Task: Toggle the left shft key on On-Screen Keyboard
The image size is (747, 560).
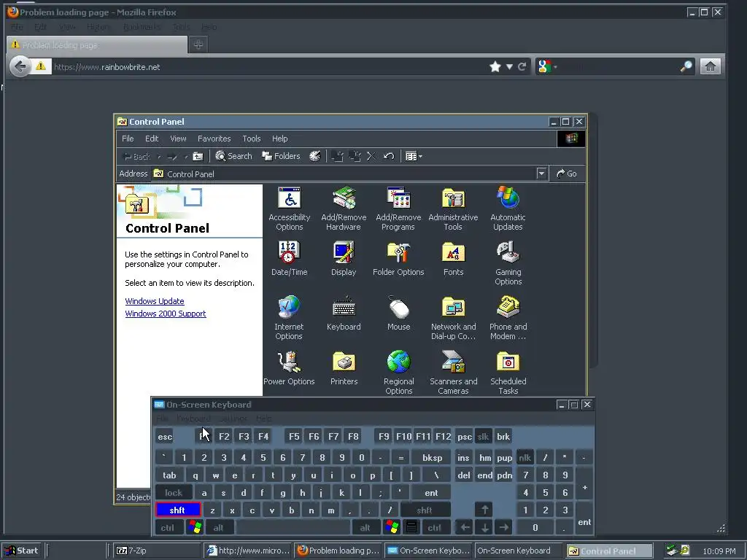Action: coord(178,510)
